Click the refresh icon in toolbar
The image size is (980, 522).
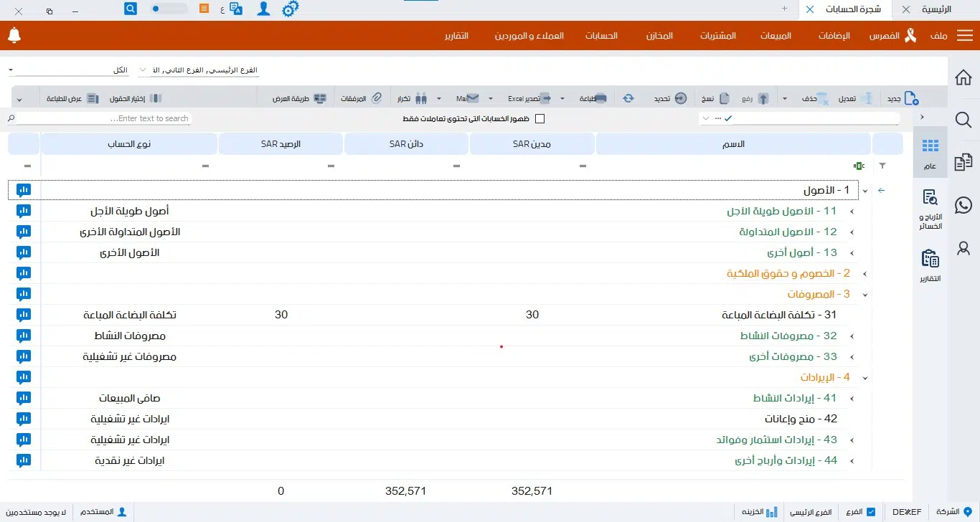[628, 98]
